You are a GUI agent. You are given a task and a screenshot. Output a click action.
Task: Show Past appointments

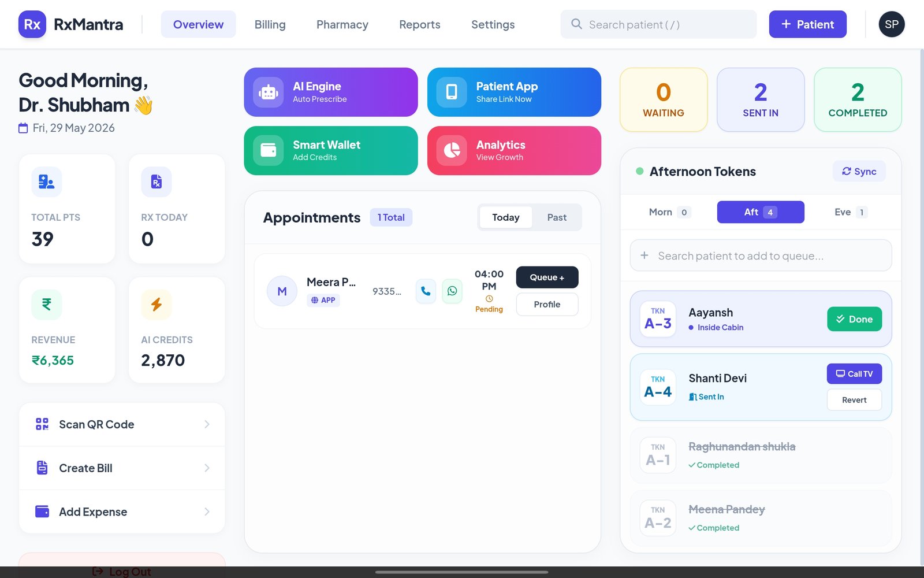[x=557, y=217]
